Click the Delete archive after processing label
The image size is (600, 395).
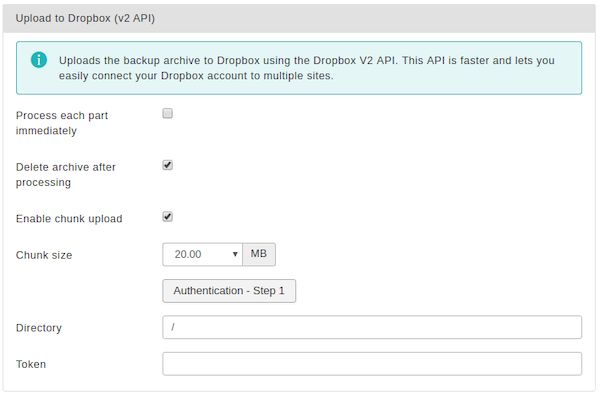click(x=65, y=175)
